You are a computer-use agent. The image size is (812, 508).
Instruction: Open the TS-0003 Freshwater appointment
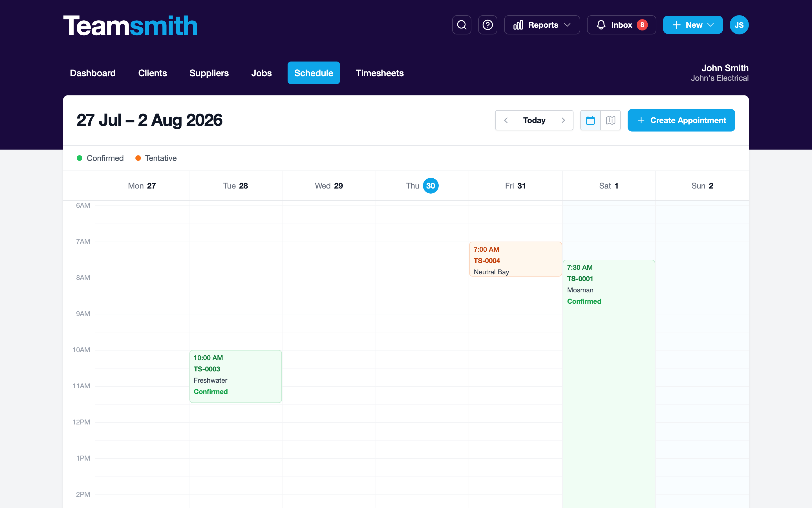[x=235, y=376]
